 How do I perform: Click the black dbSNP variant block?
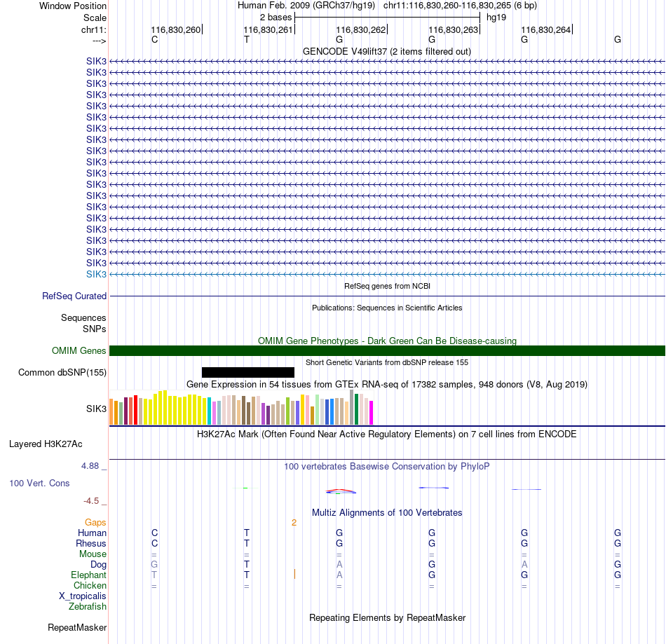[248, 372]
